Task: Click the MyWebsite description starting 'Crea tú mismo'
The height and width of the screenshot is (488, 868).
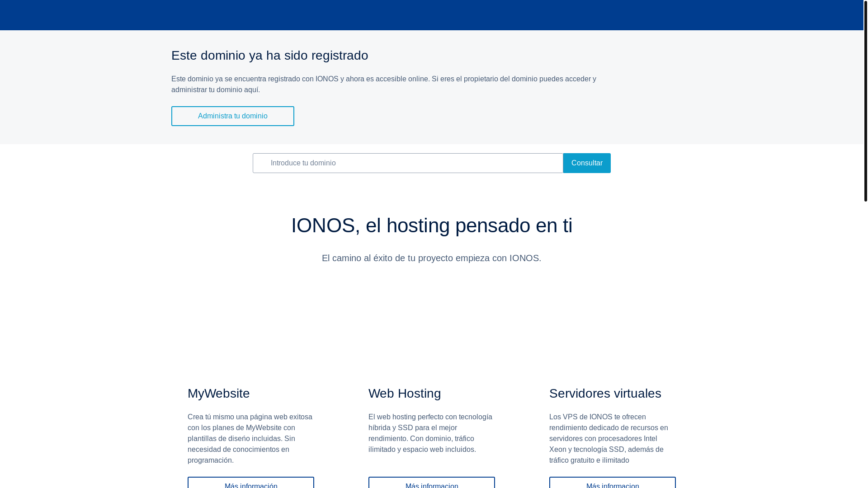Action: 250,438
